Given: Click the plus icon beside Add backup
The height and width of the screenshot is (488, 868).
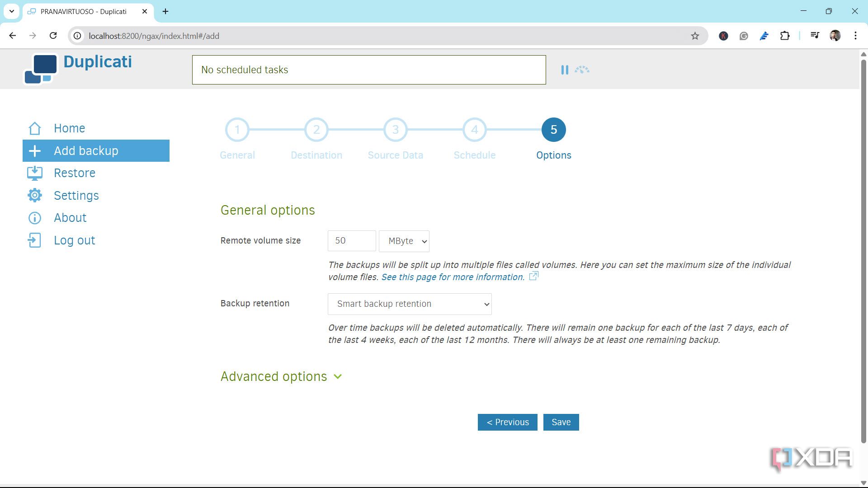Looking at the screenshot, I should click(x=34, y=150).
